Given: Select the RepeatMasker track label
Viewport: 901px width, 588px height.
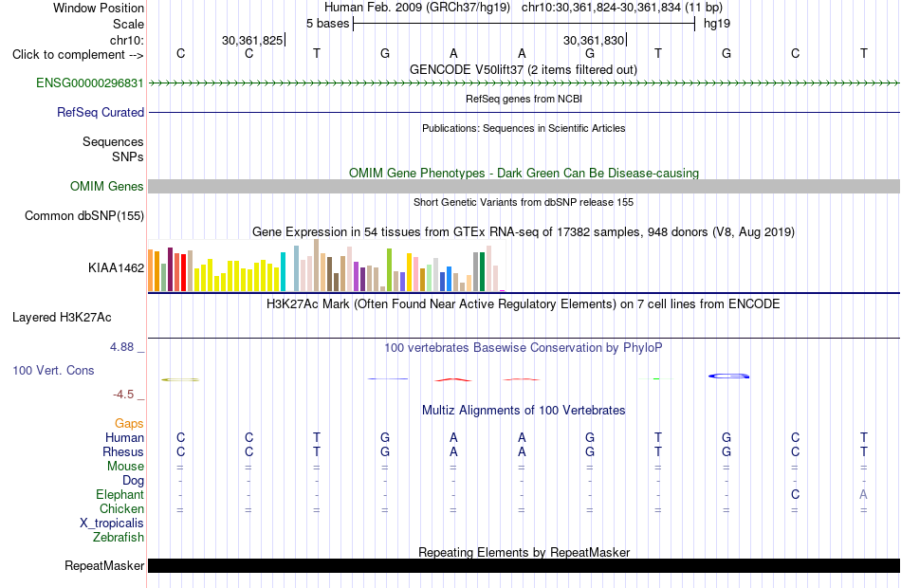Looking at the screenshot, I should click(104, 565).
